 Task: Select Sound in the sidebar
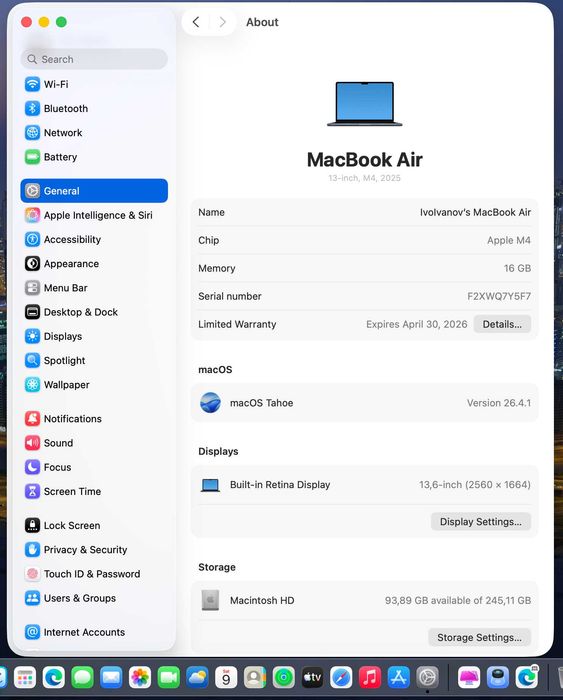(94, 443)
